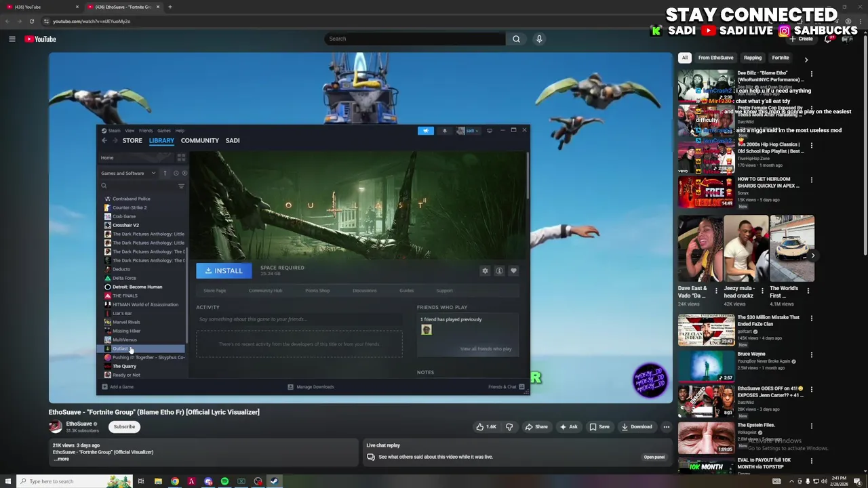Open the sadi account dropdown in Steam

(x=468, y=131)
